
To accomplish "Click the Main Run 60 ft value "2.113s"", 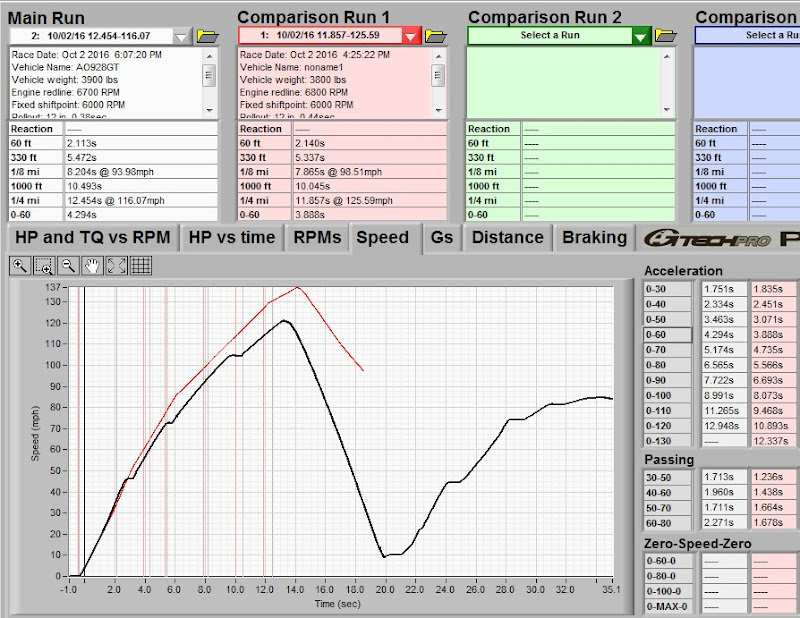I will pos(82,143).
